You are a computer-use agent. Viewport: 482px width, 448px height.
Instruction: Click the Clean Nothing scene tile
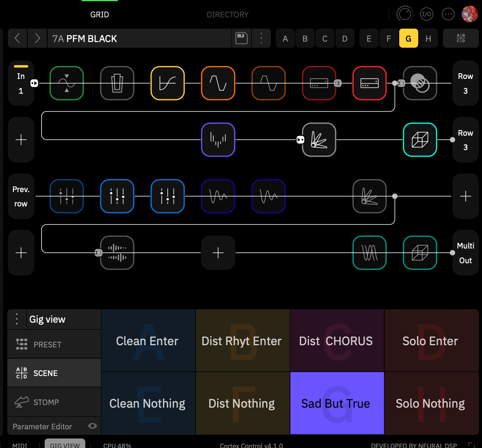(x=148, y=403)
